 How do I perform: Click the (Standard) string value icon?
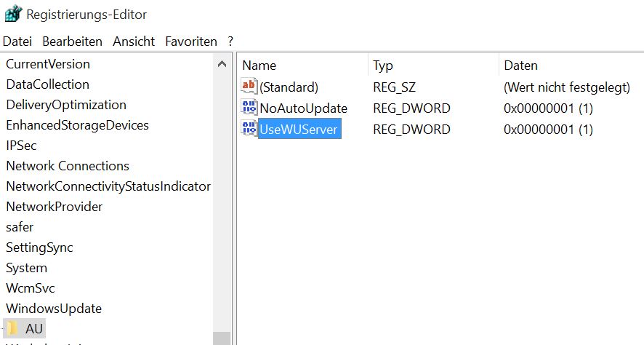click(249, 87)
